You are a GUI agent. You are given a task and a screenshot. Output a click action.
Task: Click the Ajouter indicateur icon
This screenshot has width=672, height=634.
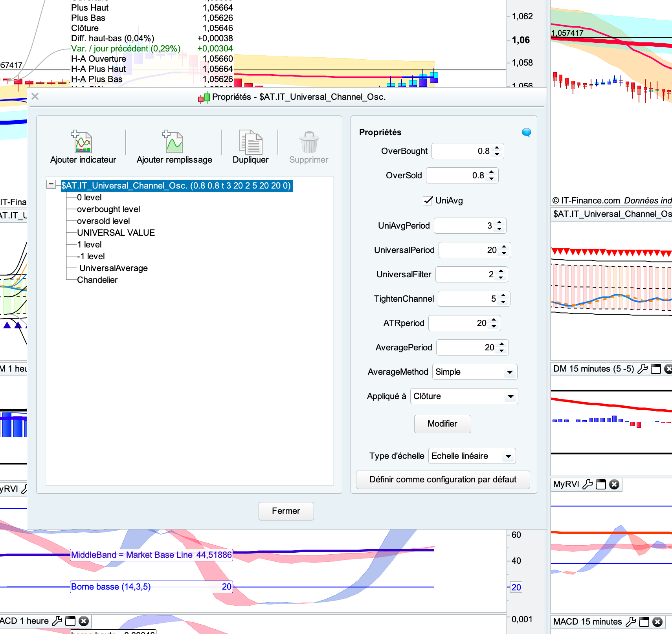tap(81, 141)
